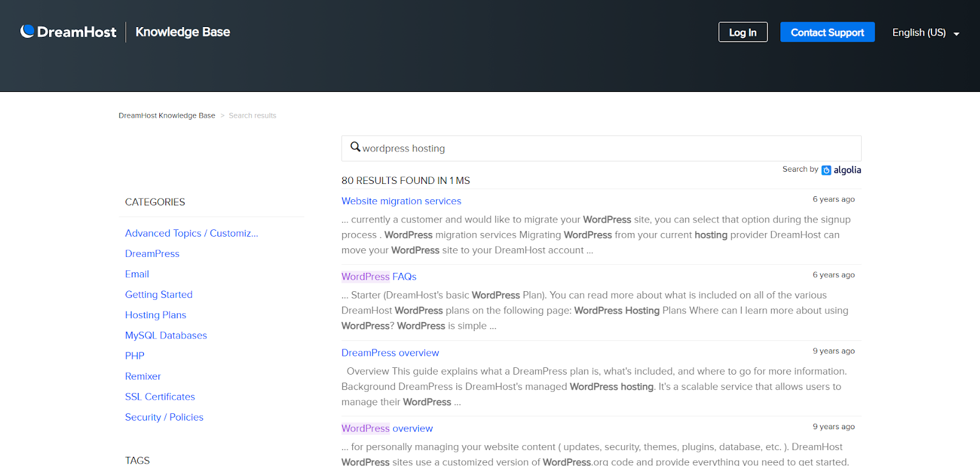Click the Log In button
Viewport: 980px width, 466px height.
coord(743,32)
